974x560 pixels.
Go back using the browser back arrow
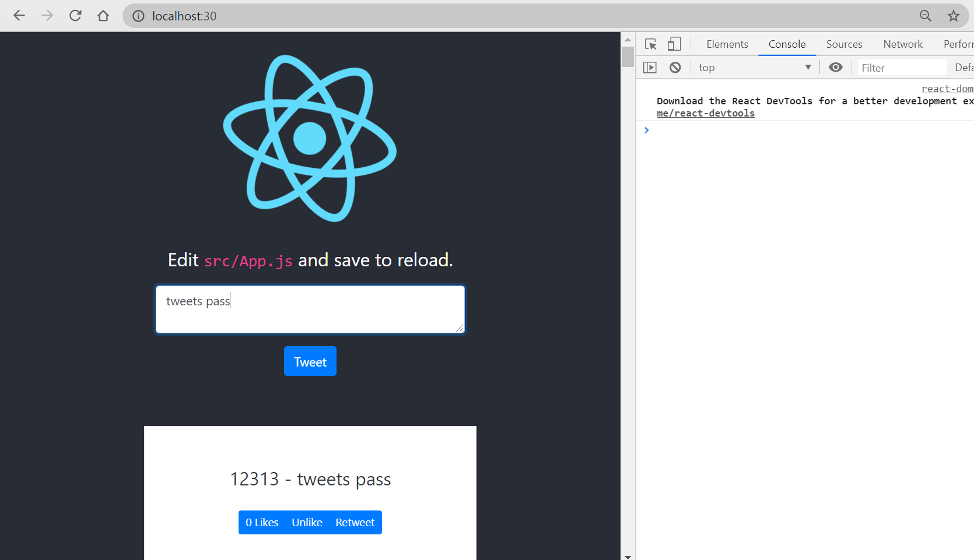coord(19,16)
